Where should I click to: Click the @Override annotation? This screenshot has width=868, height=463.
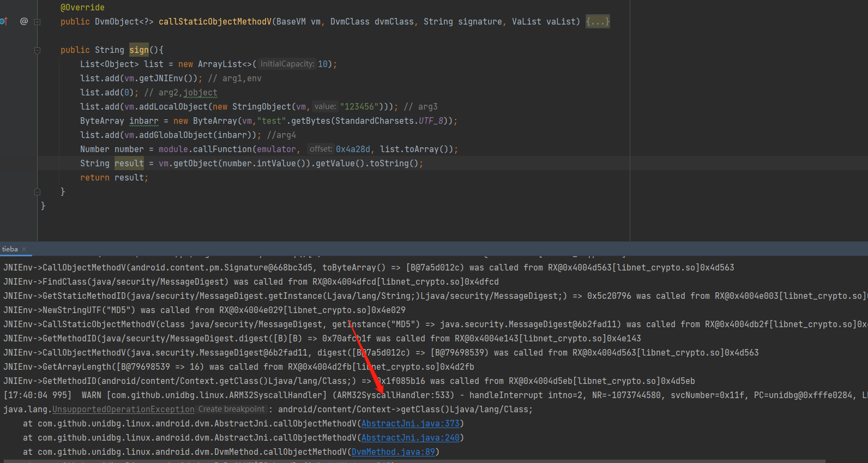click(82, 8)
